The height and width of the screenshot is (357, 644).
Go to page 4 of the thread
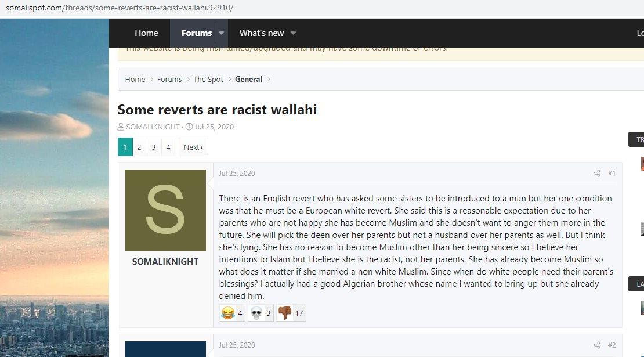click(x=168, y=147)
